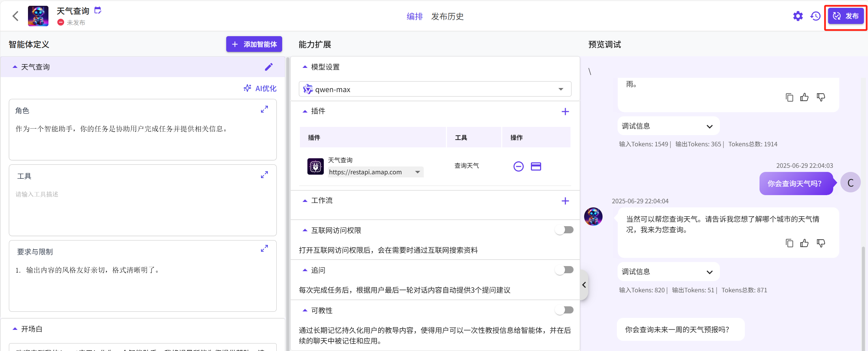The height and width of the screenshot is (351, 868).
Task: Click into the 角色 description text
Action: point(122,129)
